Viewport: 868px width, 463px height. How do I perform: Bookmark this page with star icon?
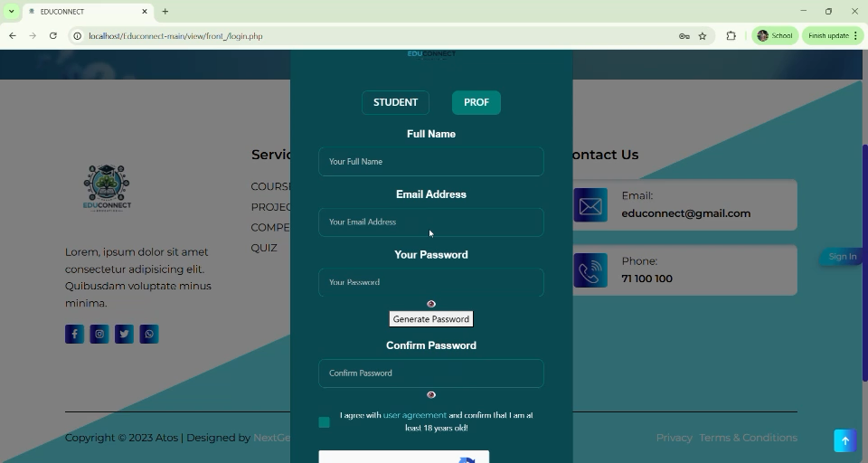tap(703, 36)
